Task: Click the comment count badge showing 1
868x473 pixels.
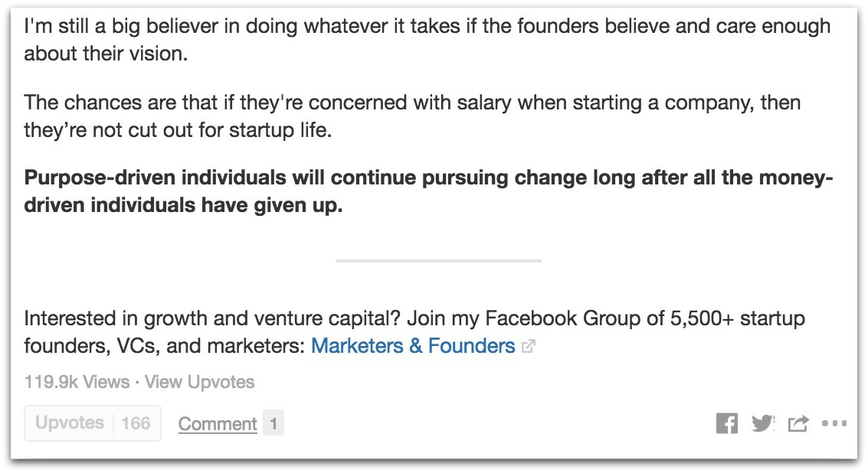Action: (x=274, y=424)
